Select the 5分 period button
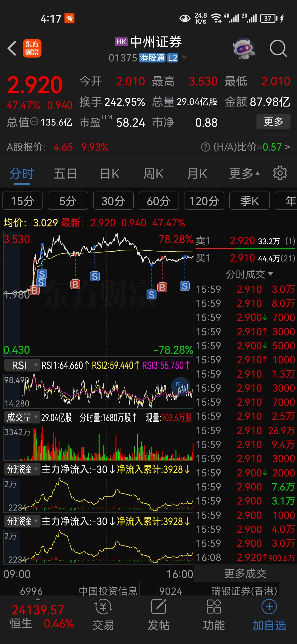 tap(68, 201)
